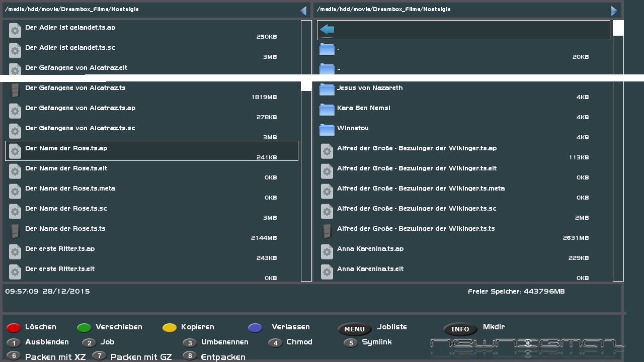Click the red Löschen button
This screenshot has width=644, height=362.
tap(14, 328)
